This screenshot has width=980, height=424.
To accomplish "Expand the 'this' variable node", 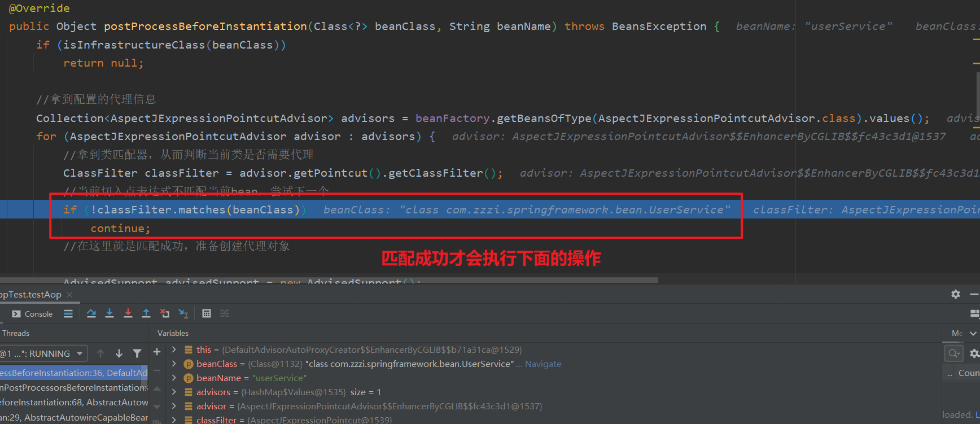I will [174, 349].
